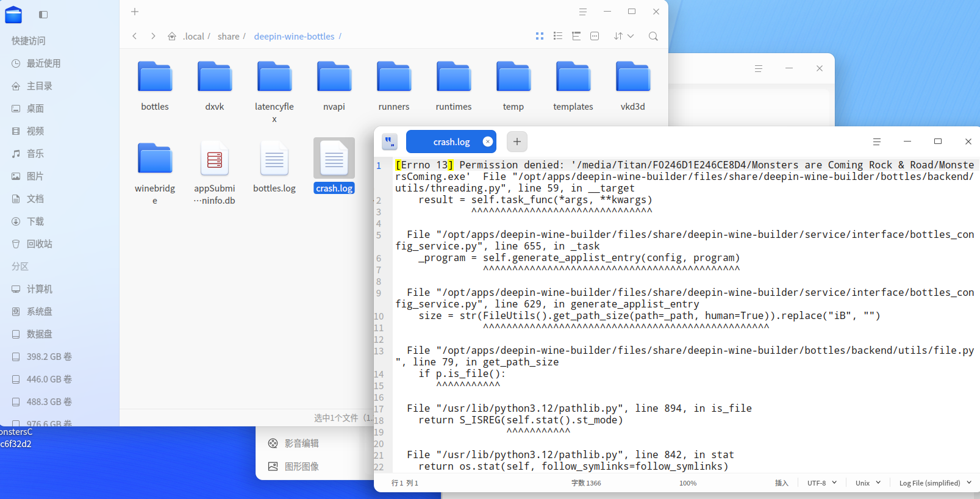The width and height of the screenshot is (980, 499).
Task: Expand the sort order dropdown
Action: [x=624, y=37]
